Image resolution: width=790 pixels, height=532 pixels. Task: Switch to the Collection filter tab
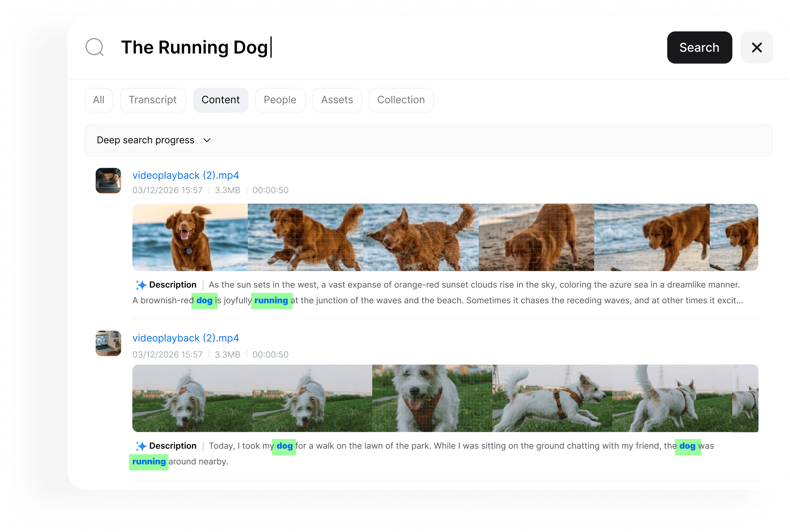pos(401,100)
